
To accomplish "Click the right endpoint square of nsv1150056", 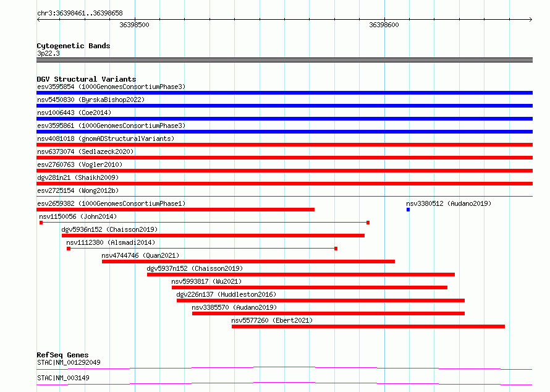I will (x=368, y=223).
